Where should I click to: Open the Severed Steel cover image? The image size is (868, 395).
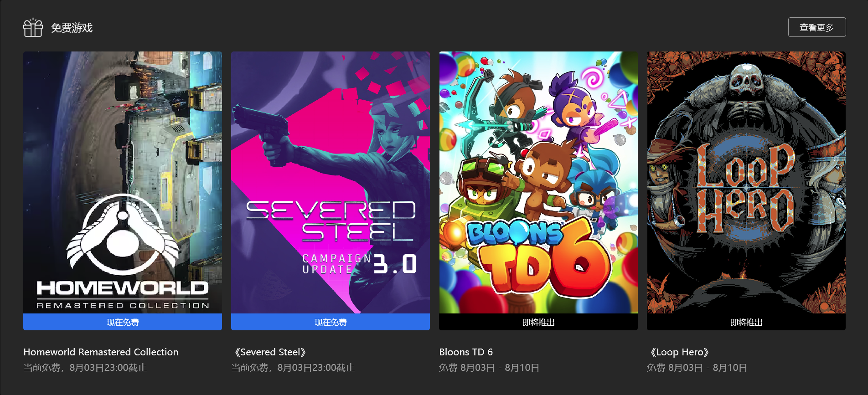331,182
